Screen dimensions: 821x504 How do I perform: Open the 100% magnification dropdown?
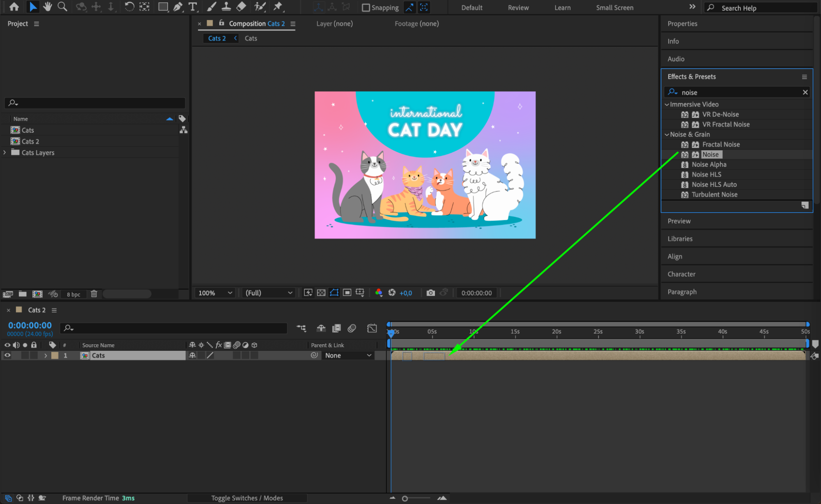(x=215, y=293)
